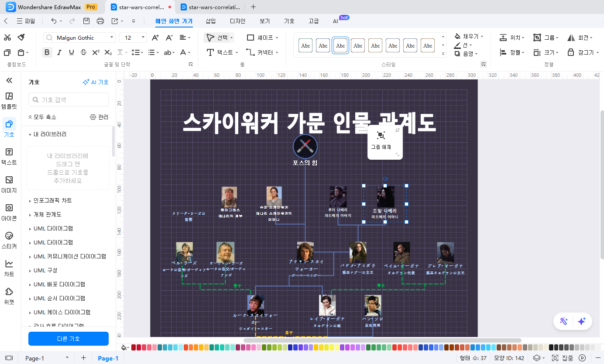Select the format painter brush icon
The image size is (604, 364).
21,38
